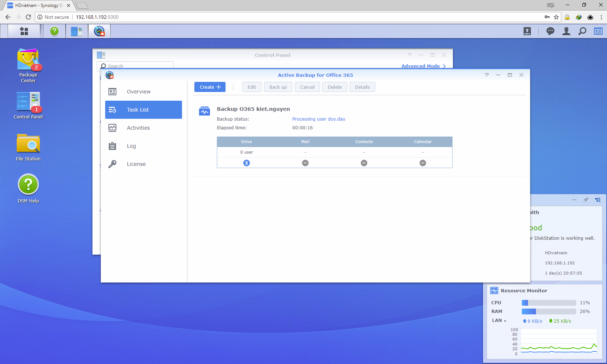
Task: Open Control Panel desktop icon
Action: click(x=28, y=105)
